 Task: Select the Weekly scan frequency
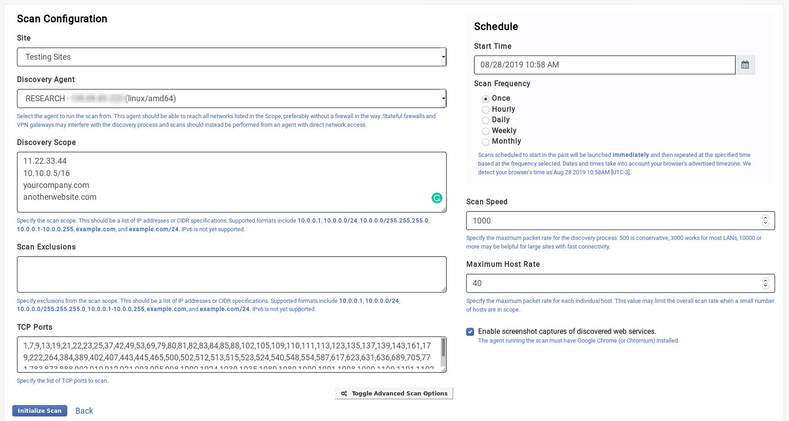coord(486,131)
